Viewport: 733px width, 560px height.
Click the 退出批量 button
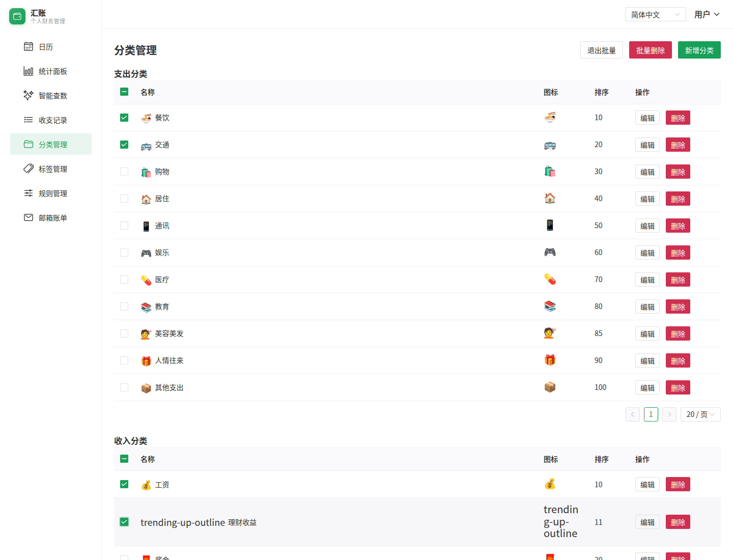coord(602,50)
